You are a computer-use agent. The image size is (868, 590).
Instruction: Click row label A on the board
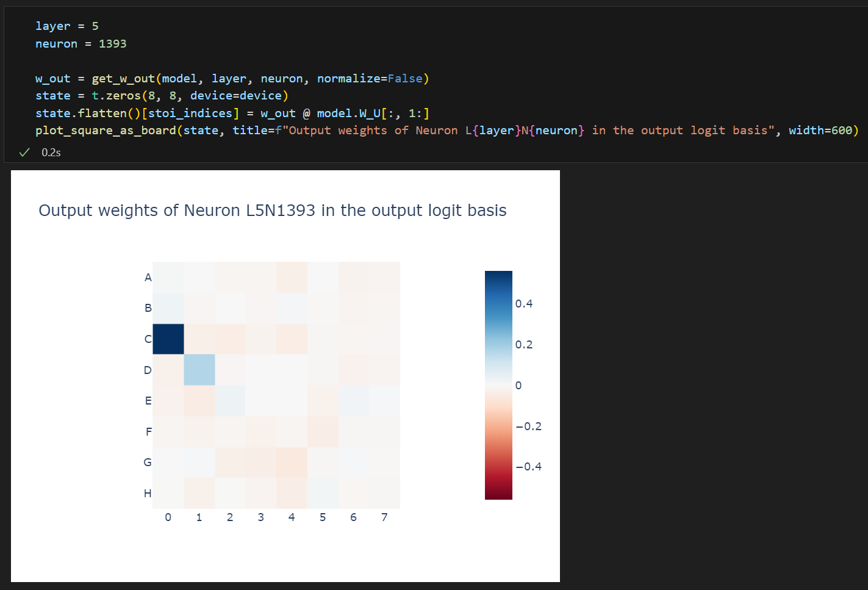coord(148,278)
